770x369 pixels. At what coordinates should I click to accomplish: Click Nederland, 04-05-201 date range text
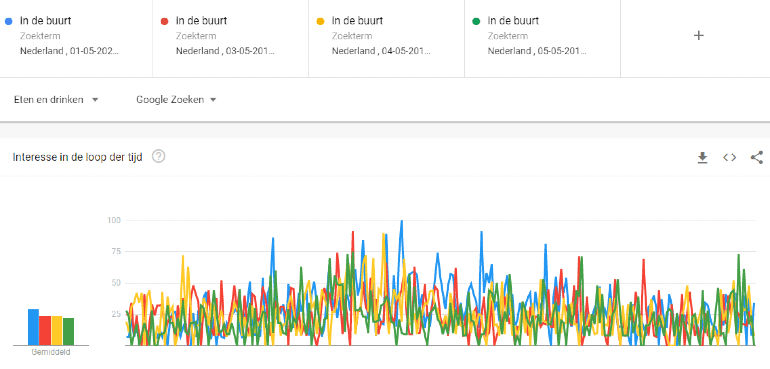pos(381,51)
